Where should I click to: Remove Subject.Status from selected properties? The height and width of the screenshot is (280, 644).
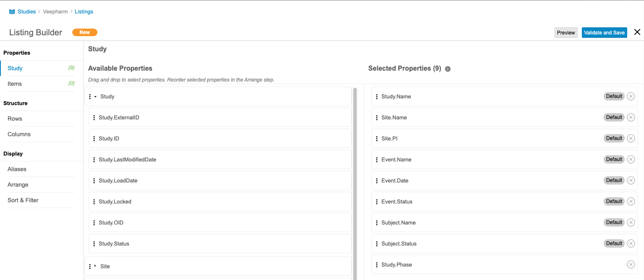click(x=631, y=243)
